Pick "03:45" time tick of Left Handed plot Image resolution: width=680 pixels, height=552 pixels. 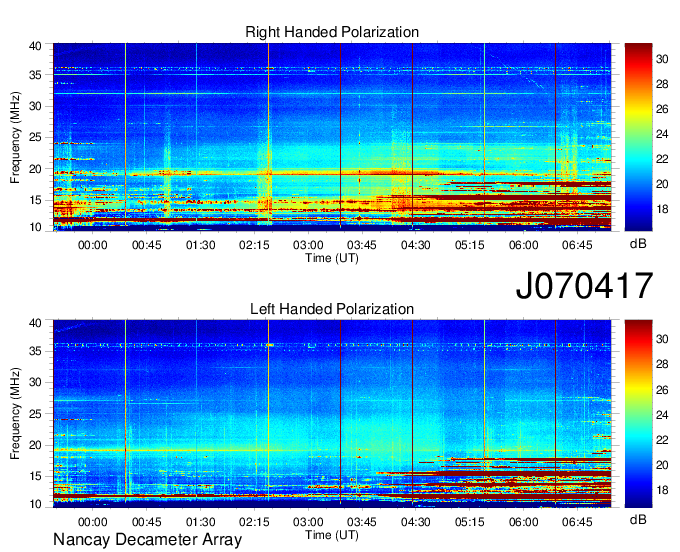click(x=362, y=522)
